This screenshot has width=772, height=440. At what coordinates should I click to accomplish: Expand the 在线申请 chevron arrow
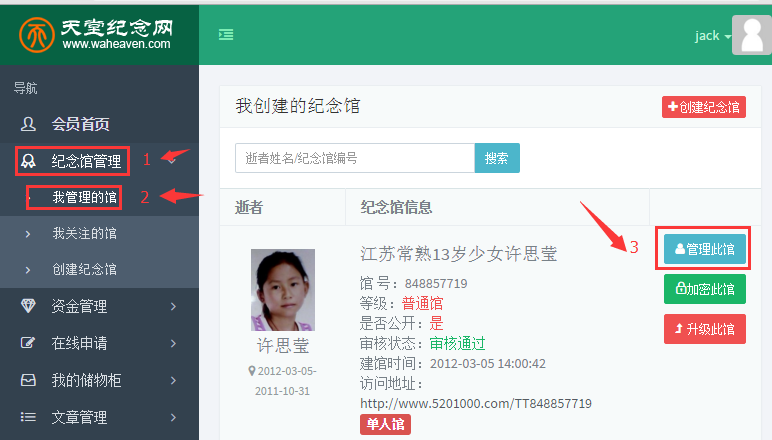[174, 343]
